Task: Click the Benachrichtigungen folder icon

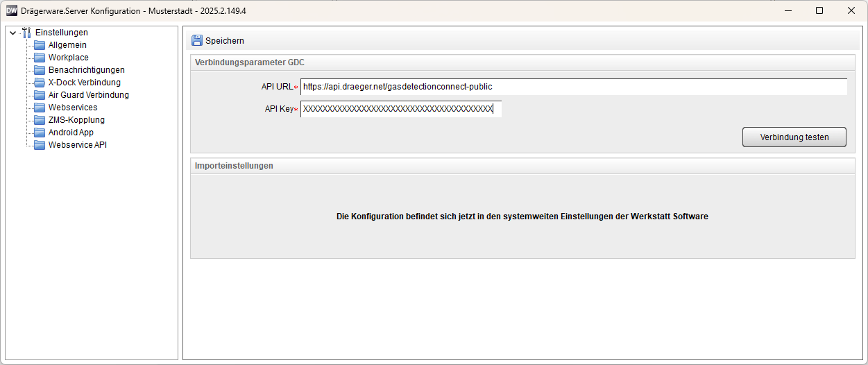Action: click(x=40, y=70)
